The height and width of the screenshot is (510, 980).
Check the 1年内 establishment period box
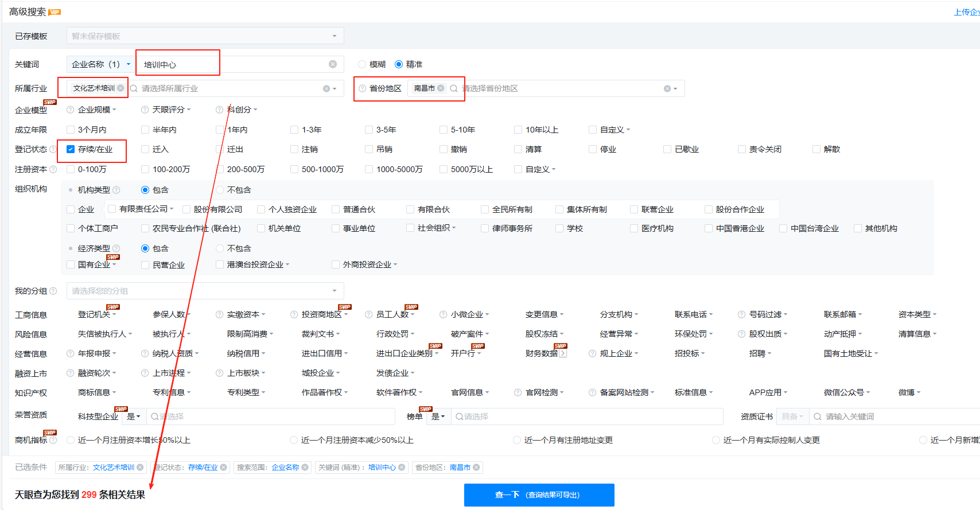point(220,130)
